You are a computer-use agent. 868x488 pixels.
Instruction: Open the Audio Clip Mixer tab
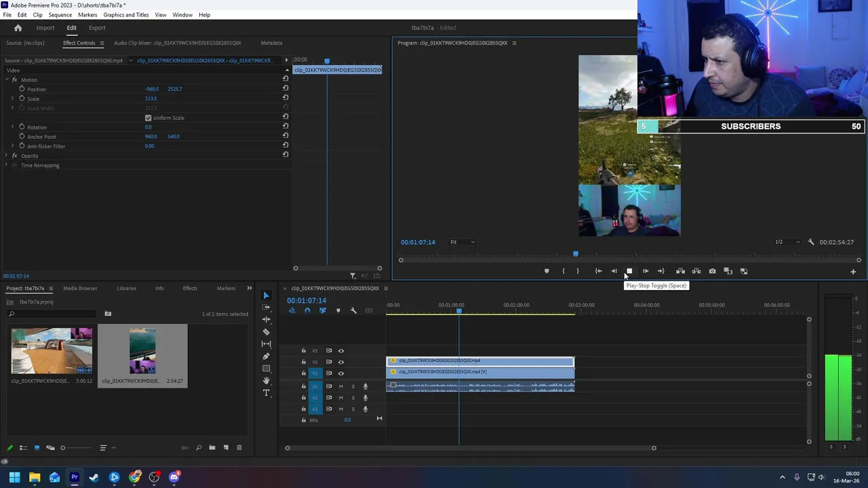click(178, 43)
